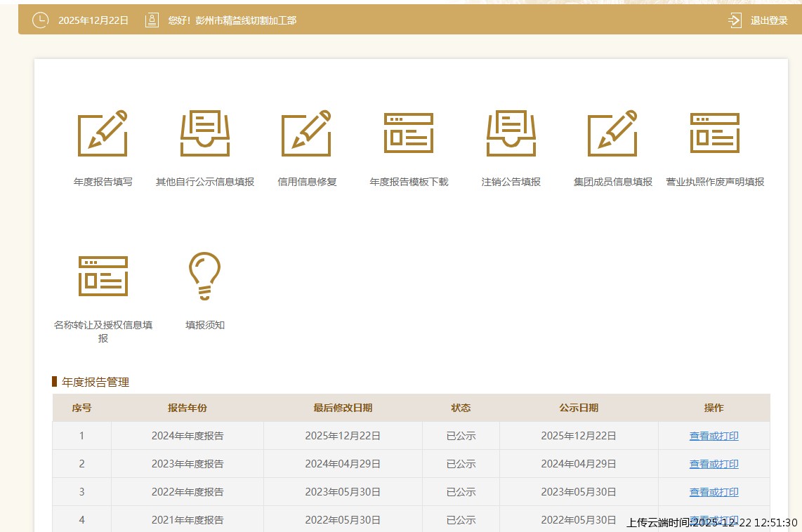Image resolution: width=802 pixels, height=532 pixels.
Task: Click the 年度报告管理 section header
Action: point(90,382)
